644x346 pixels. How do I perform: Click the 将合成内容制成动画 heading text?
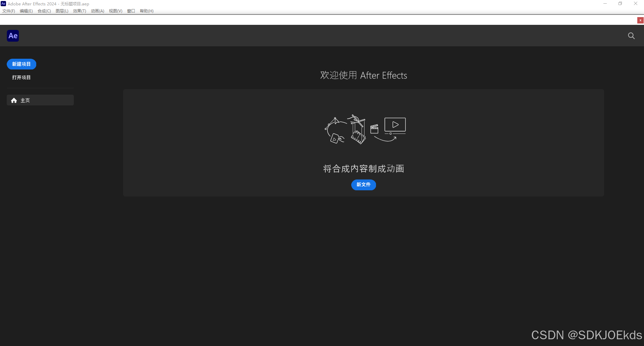point(364,168)
